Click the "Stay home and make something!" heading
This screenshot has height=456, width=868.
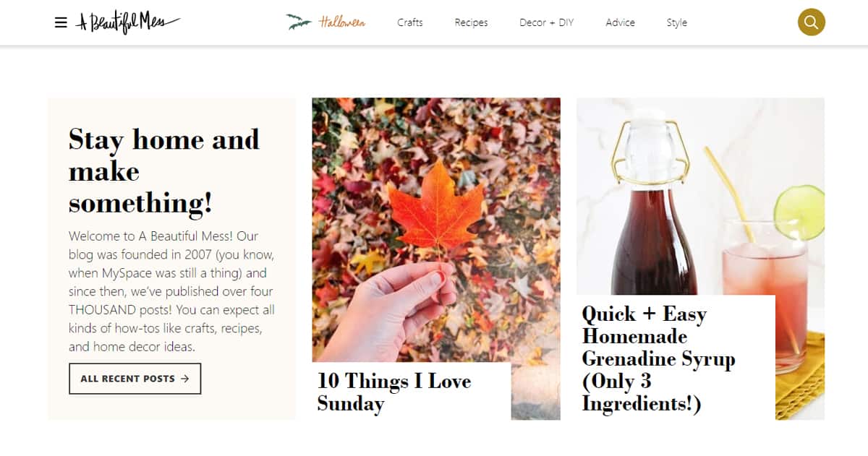pos(163,171)
